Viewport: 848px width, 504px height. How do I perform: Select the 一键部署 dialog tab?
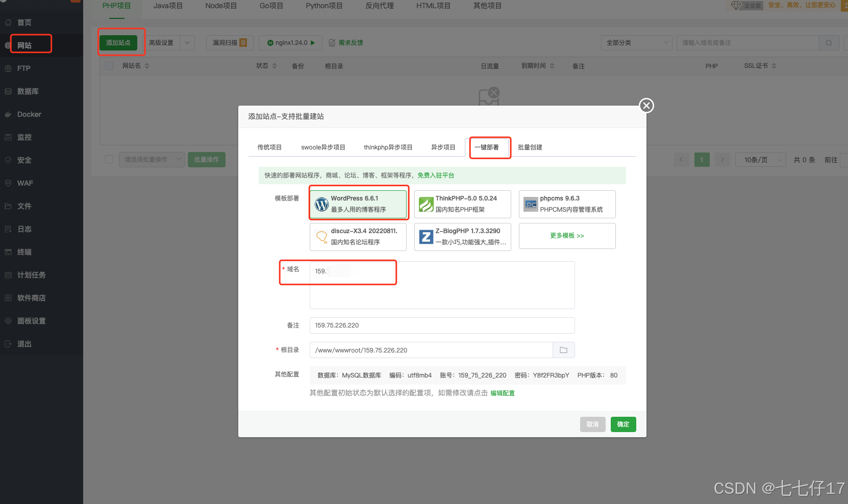[487, 147]
